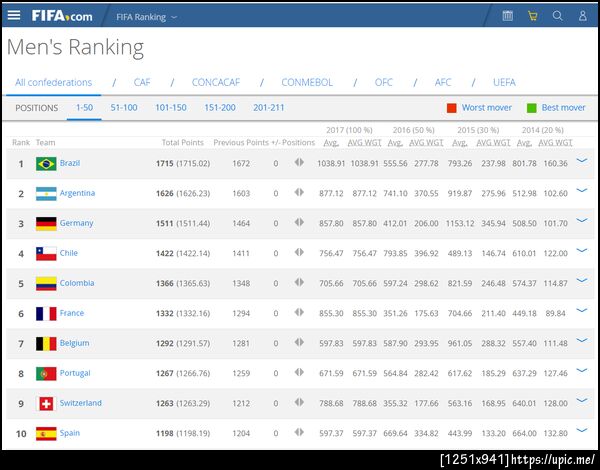
Task: Select All confederations tab
Action: click(54, 83)
